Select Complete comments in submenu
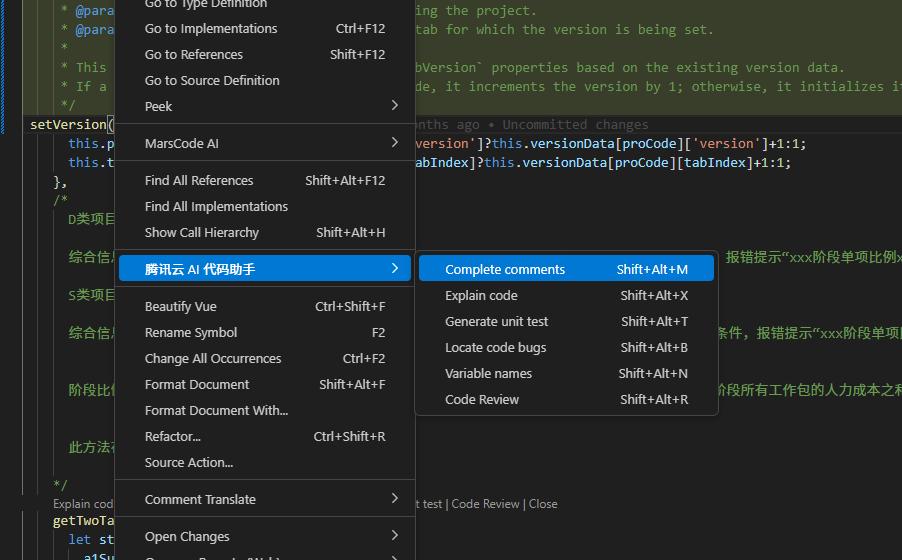 [566, 269]
